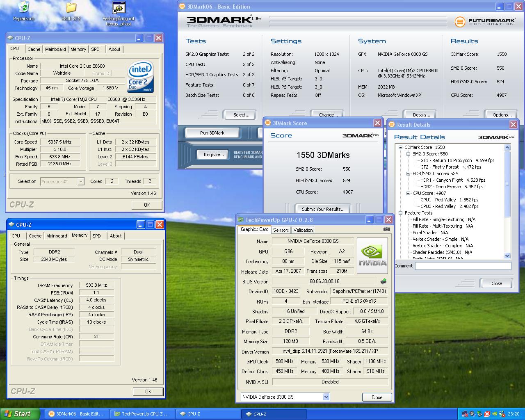The width and height of the screenshot is (525, 420).
Task: Select HDR2 - Deep Freeze row
Action: [452, 187]
